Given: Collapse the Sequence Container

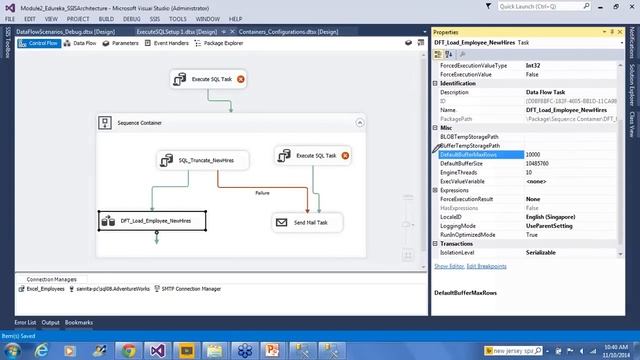Looking at the screenshot, I should click(x=360, y=123).
